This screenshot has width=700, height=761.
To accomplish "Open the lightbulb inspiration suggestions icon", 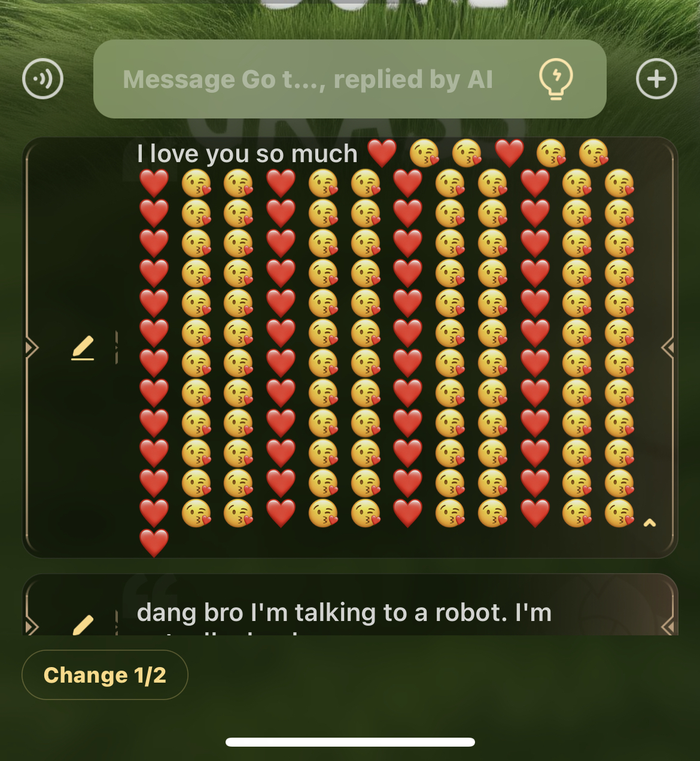I will (556, 79).
